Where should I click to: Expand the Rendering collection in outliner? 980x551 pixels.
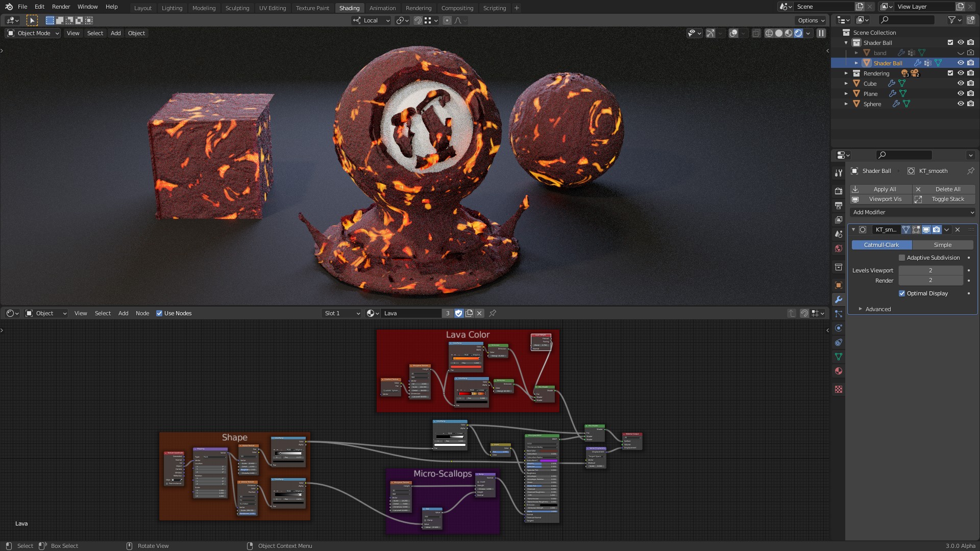(846, 73)
